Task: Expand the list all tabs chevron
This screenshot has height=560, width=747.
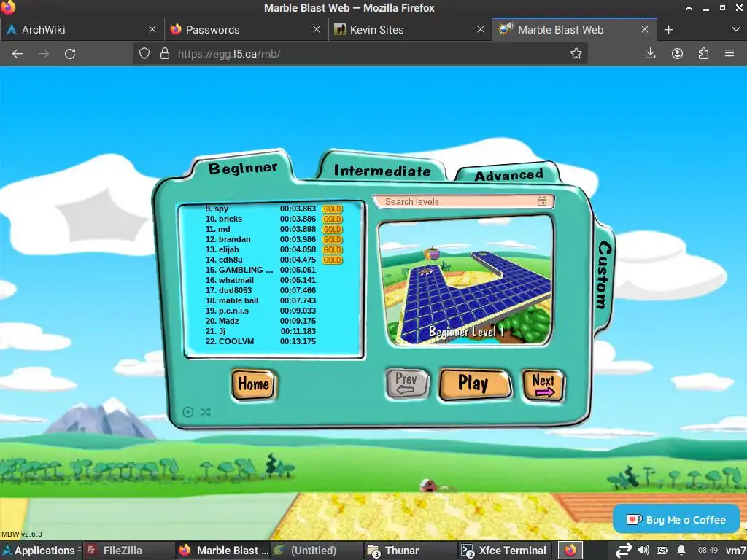Action: pos(735,29)
